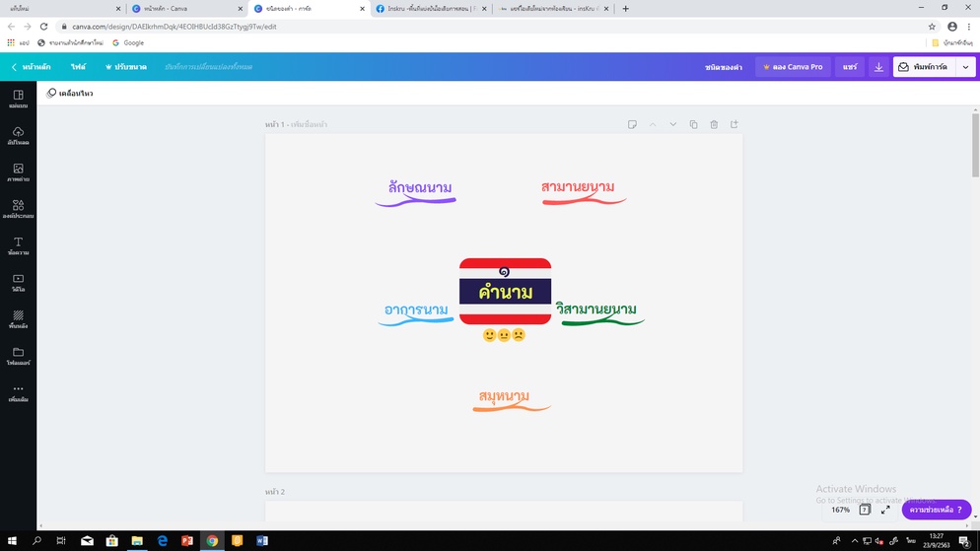Open the Windows notification center
Screen dimensions: 980x551
965,541
